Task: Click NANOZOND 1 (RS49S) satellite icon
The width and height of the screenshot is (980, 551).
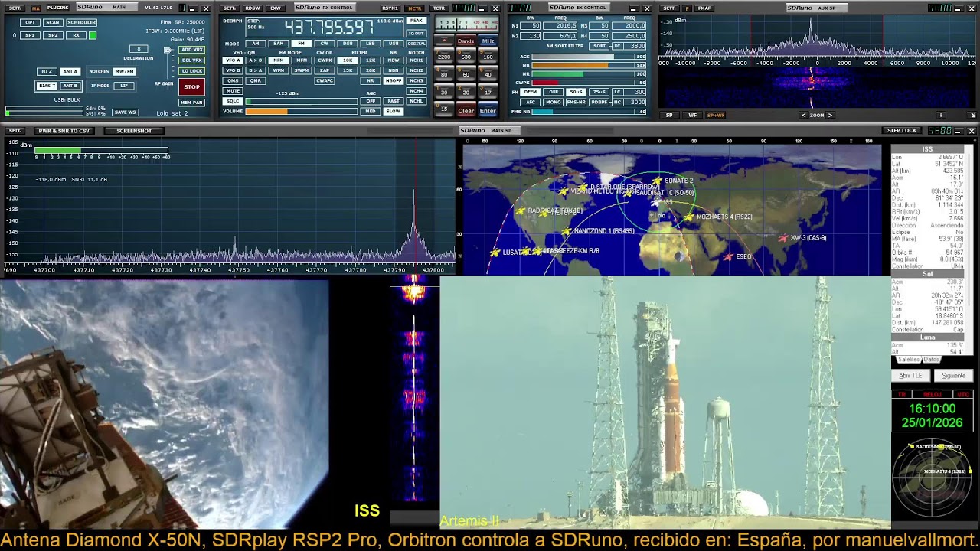Action: click(566, 231)
